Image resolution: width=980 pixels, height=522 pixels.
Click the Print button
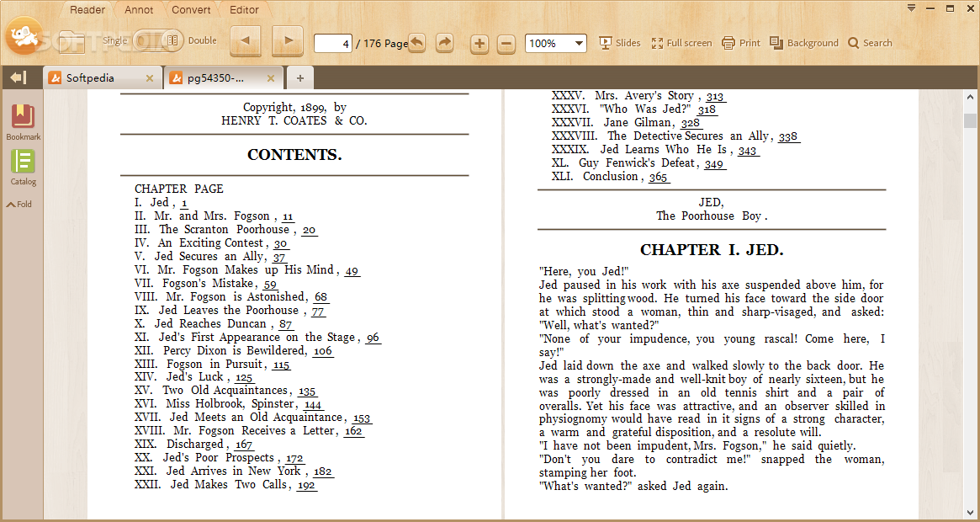[740, 43]
